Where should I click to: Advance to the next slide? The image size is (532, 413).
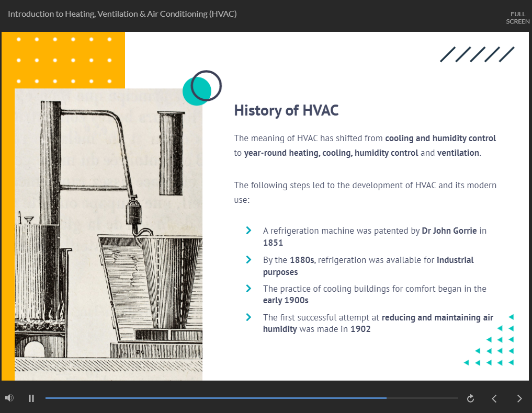coord(519,398)
